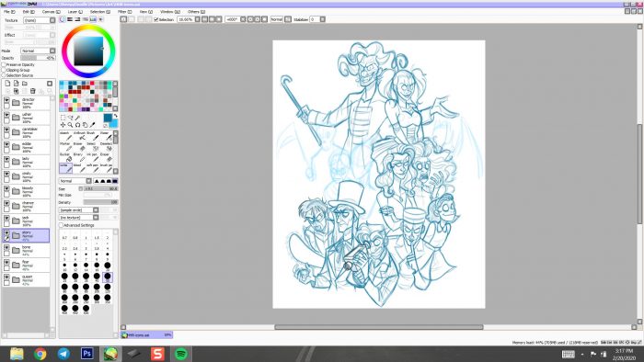Open the Canvas menu
The height and width of the screenshot is (362, 644).
[52, 12]
